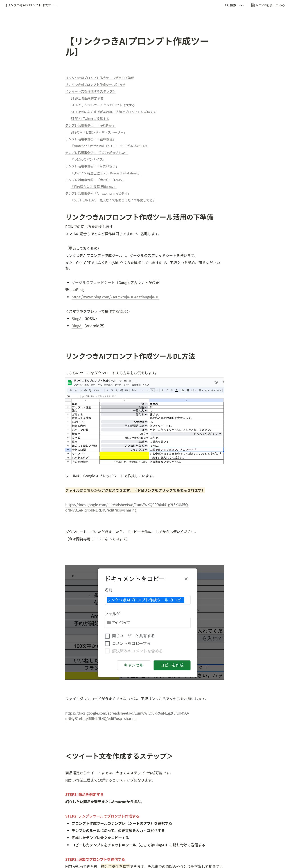Open Nintendo Switch Proコントローラー contents link

[109, 146]
